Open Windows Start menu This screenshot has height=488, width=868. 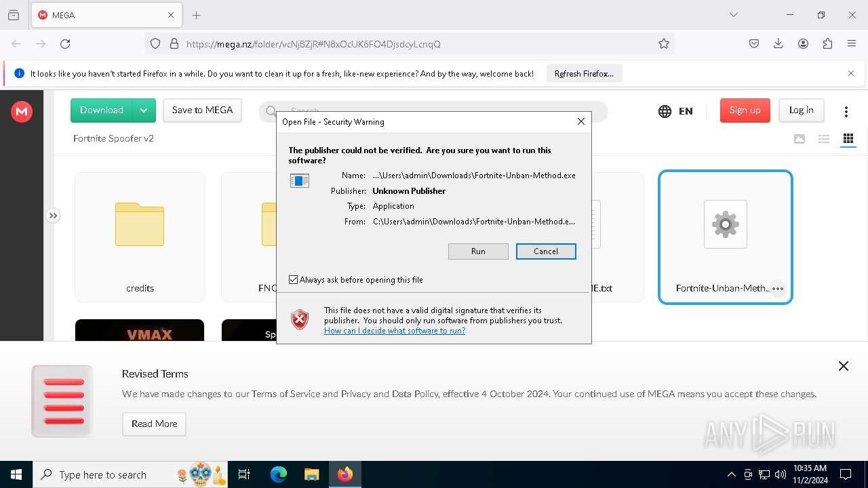16,474
